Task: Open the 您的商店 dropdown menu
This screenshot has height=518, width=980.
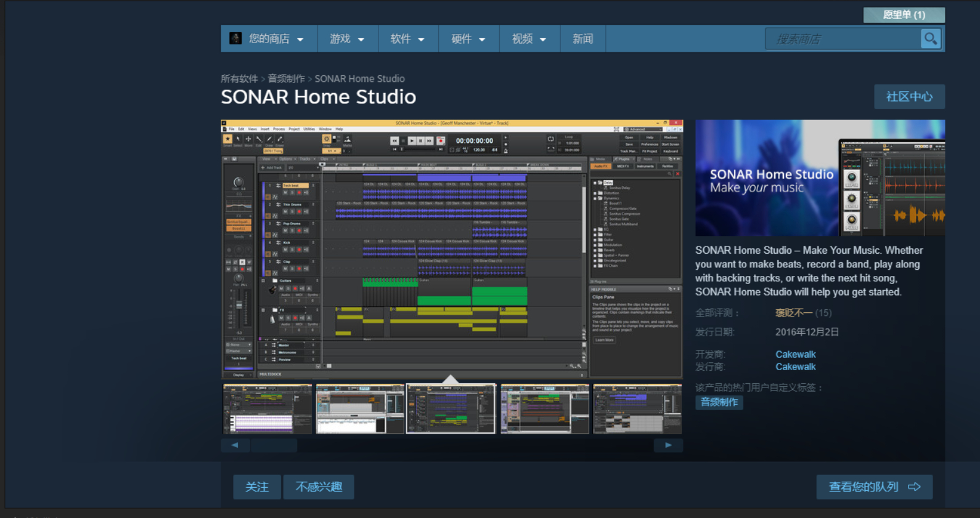Action: pos(269,39)
